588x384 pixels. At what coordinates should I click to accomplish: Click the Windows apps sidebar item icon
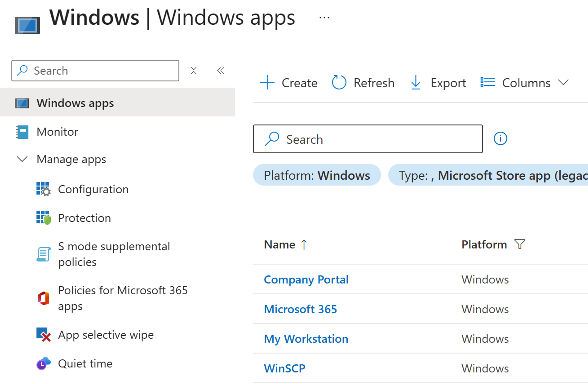pos(22,103)
